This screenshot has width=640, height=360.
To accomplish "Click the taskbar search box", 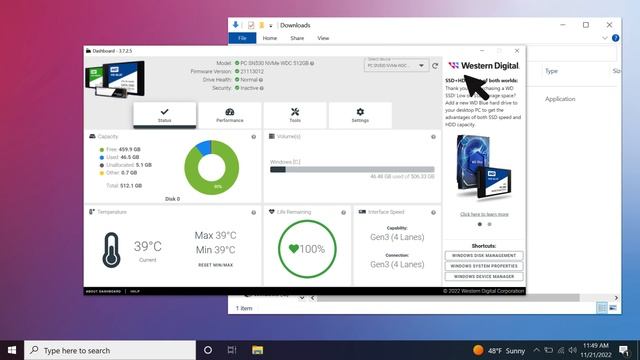I will pos(110,350).
